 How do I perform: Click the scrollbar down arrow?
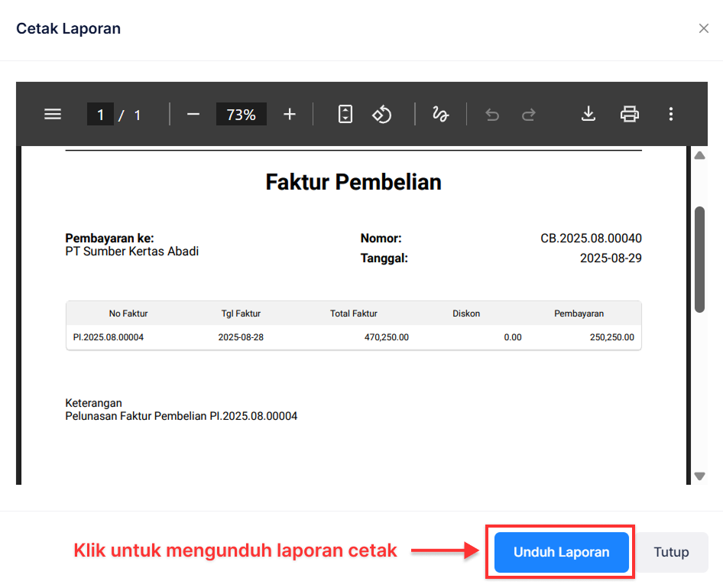699,476
